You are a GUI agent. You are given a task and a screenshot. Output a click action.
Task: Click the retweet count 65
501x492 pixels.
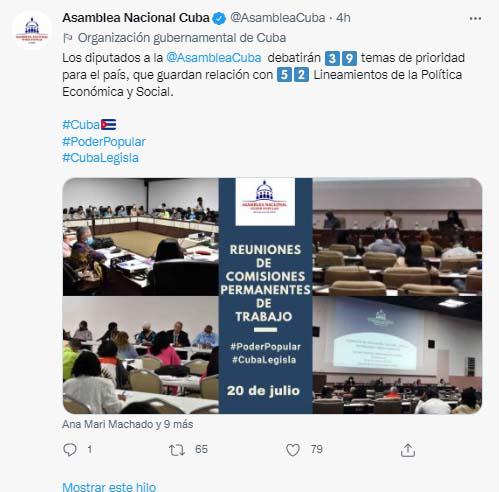[x=201, y=449]
